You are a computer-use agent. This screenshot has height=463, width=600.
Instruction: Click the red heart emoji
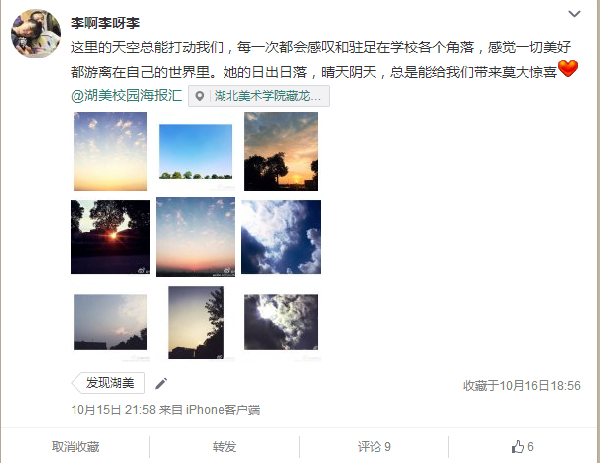pyautogui.click(x=568, y=68)
